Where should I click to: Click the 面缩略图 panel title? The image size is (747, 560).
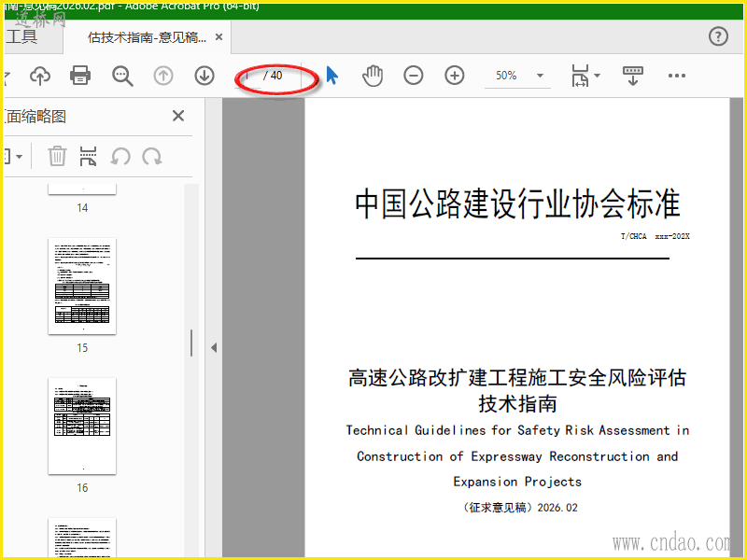coord(35,116)
